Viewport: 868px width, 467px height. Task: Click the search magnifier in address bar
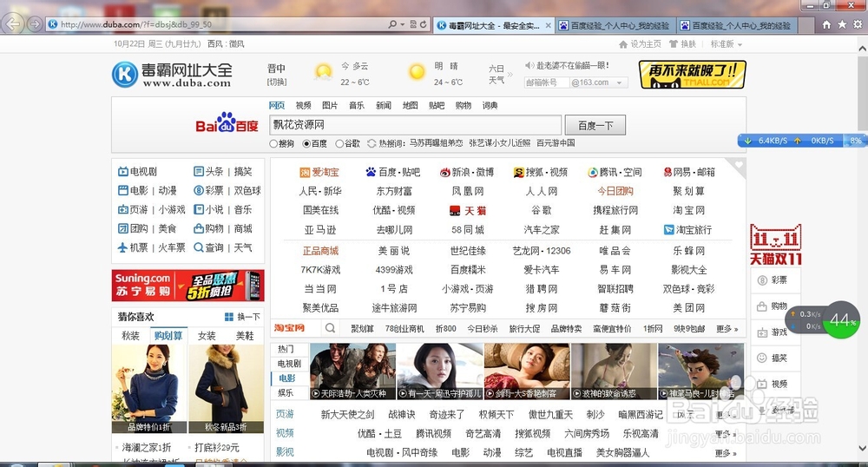coord(392,24)
